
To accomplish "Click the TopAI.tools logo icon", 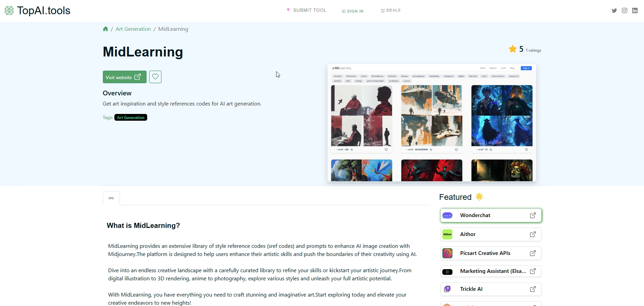I will 9,10.
